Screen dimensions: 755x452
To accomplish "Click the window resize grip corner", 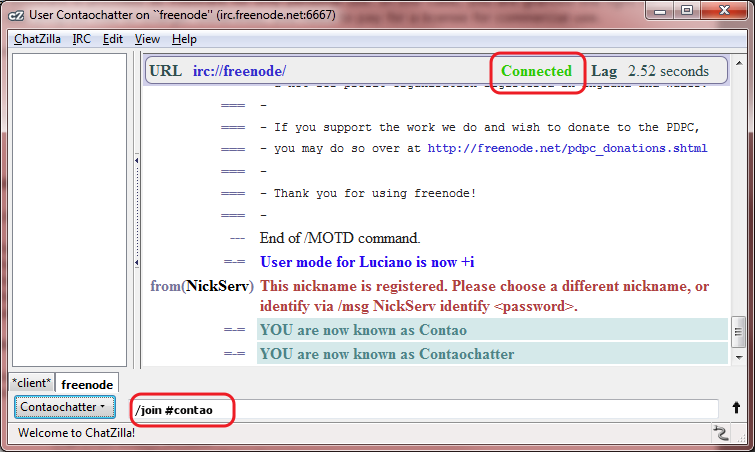I will tap(746, 443).
